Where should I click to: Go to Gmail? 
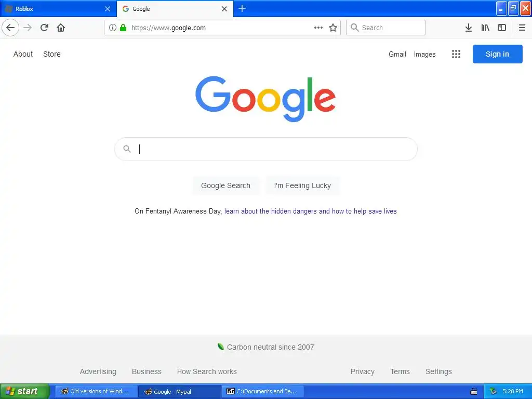397,54
